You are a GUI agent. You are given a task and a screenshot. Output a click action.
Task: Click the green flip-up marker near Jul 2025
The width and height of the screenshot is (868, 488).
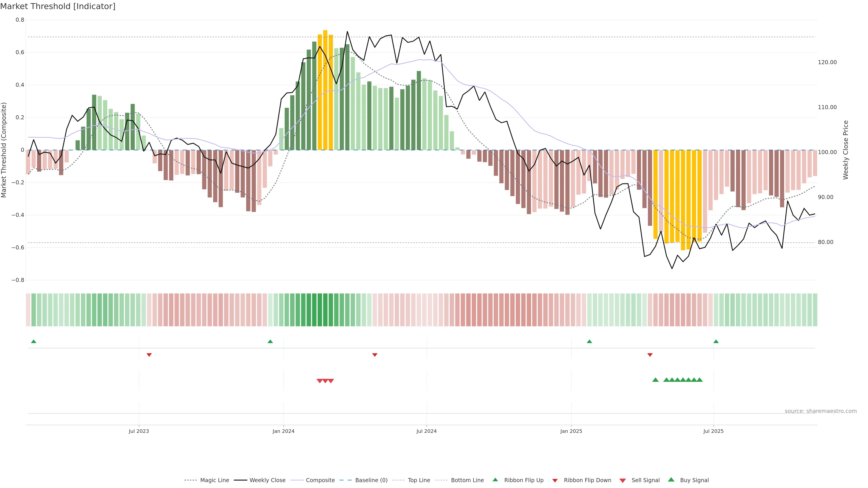[716, 342]
